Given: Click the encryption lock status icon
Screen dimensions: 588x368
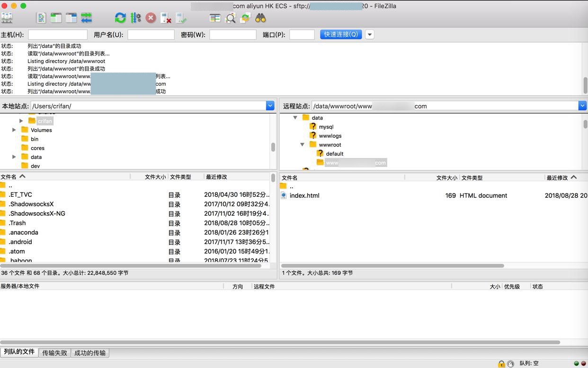Looking at the screenshot, I should [x=501, y=363].
